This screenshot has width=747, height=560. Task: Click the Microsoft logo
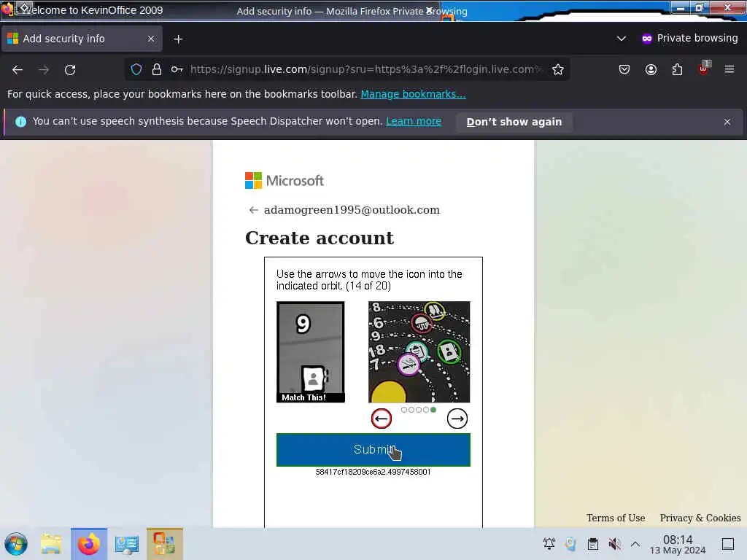[x=284, y=181]
